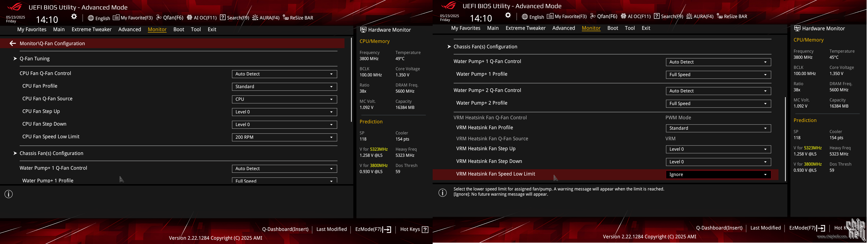
Task: Switch to EzMode(F7) in left screen footer
Action: [373, 230]
